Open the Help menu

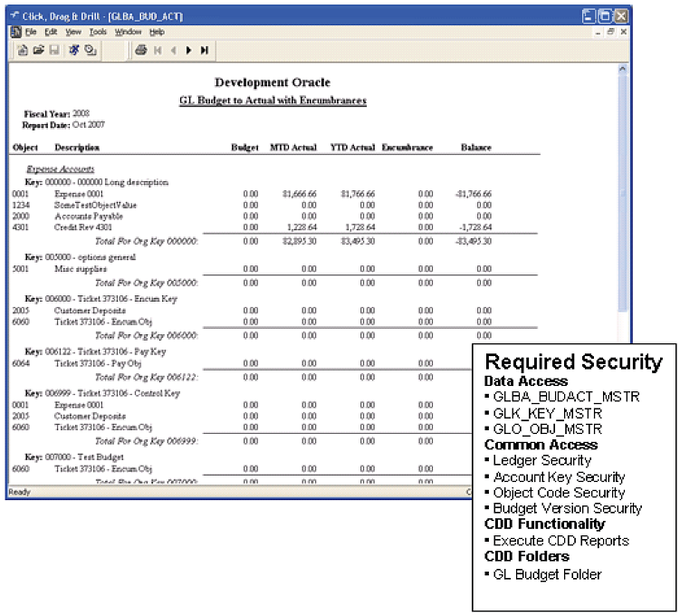point(158,32)
